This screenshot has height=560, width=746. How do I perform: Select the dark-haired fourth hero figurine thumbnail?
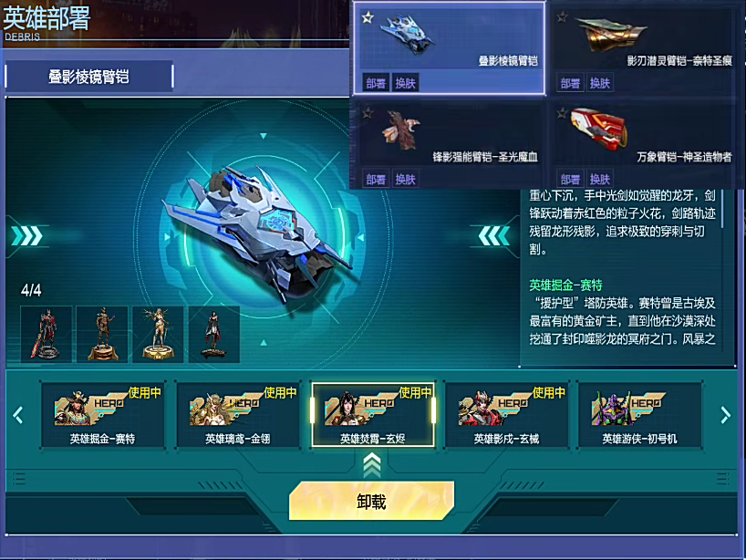pyautogui.click(x=214, y=335)
